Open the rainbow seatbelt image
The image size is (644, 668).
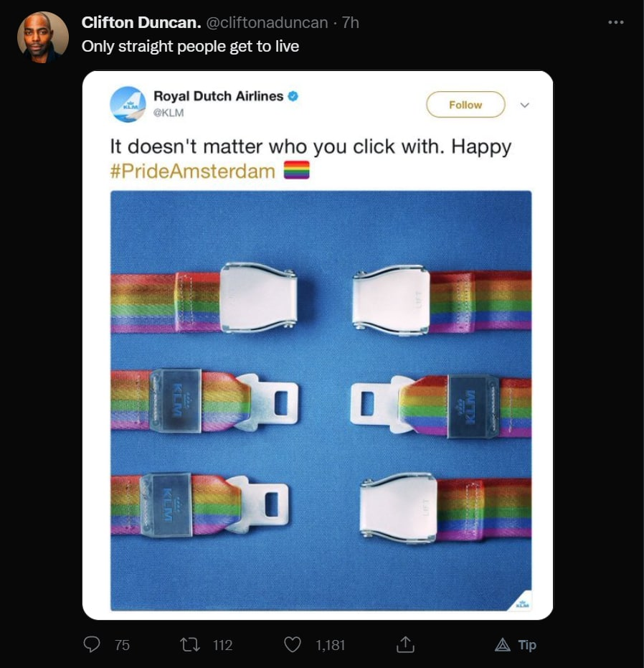click(x=321, y=400)
